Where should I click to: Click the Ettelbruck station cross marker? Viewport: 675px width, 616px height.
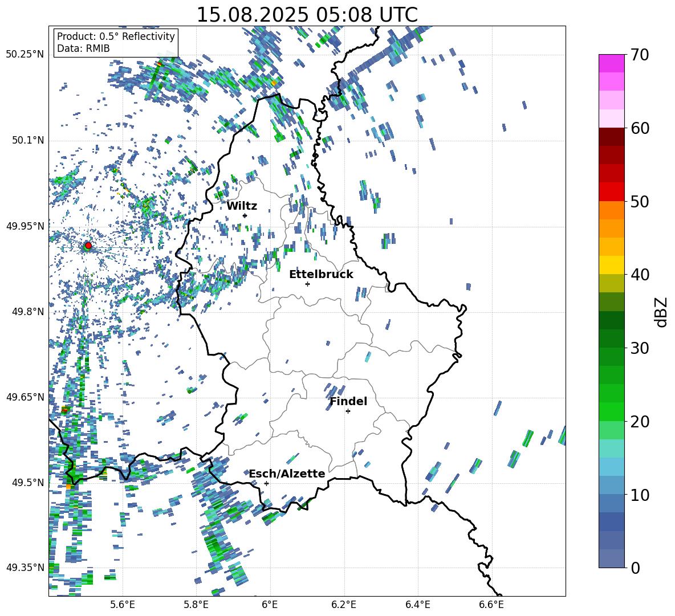coord(307,284)
